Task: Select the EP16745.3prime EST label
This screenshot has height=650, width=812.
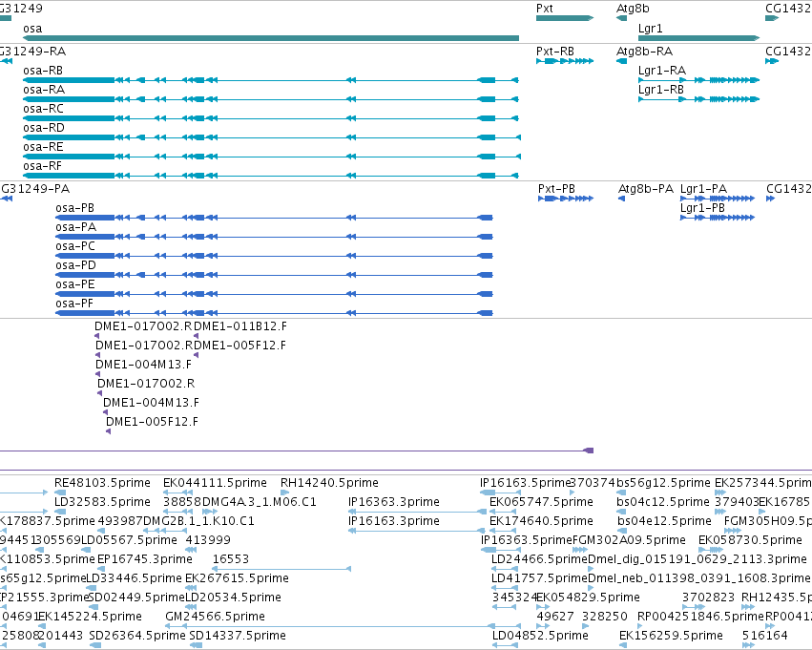Action: [144, 560]
